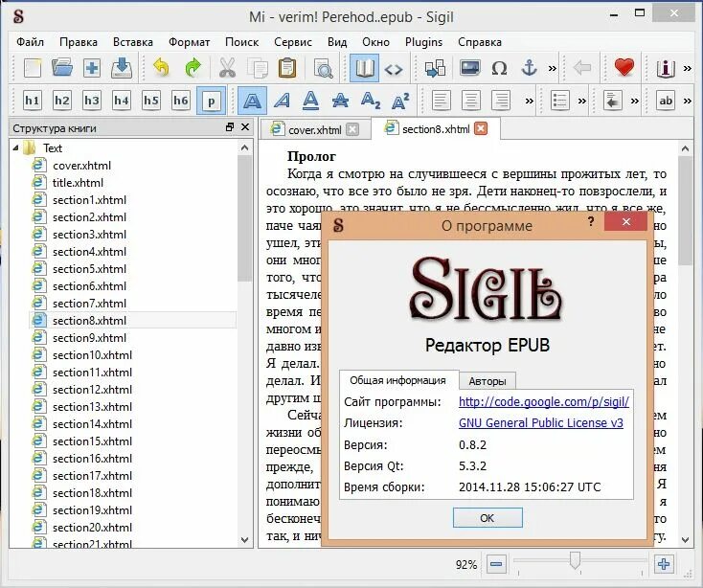The image size is (703, 588).
Task: Open the Файл menu
Action: [30, 42]
